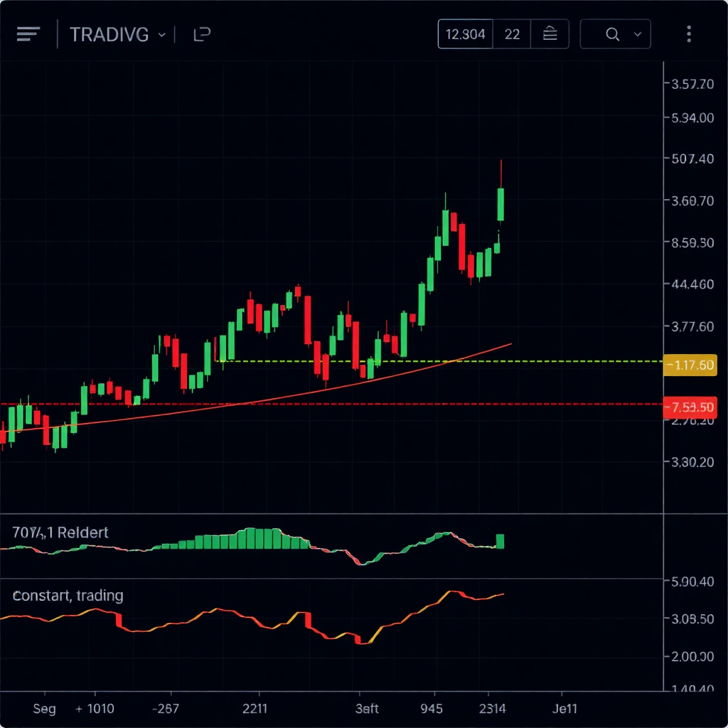Image resolution: width=728 pixels, height=728 pixels.
Task: Click the 3.08.50 indicator axis value
Action: pos(692,619)
